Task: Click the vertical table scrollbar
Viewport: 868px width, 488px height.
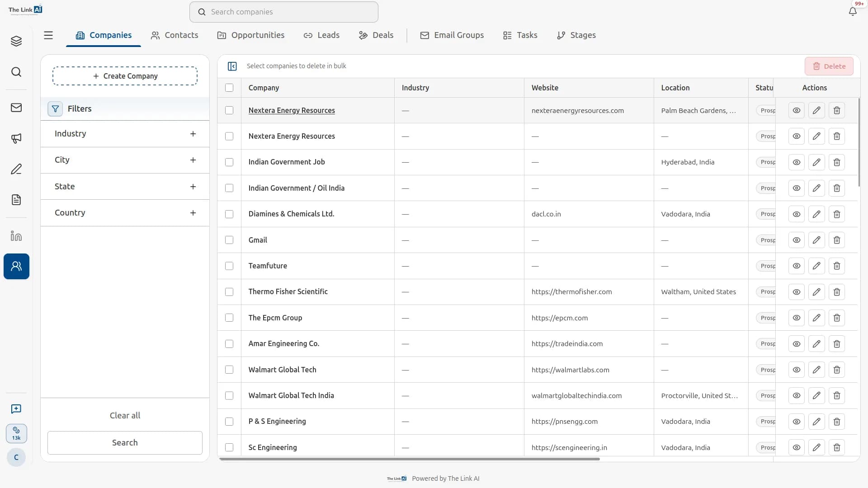Action: (x=859, y=143)
